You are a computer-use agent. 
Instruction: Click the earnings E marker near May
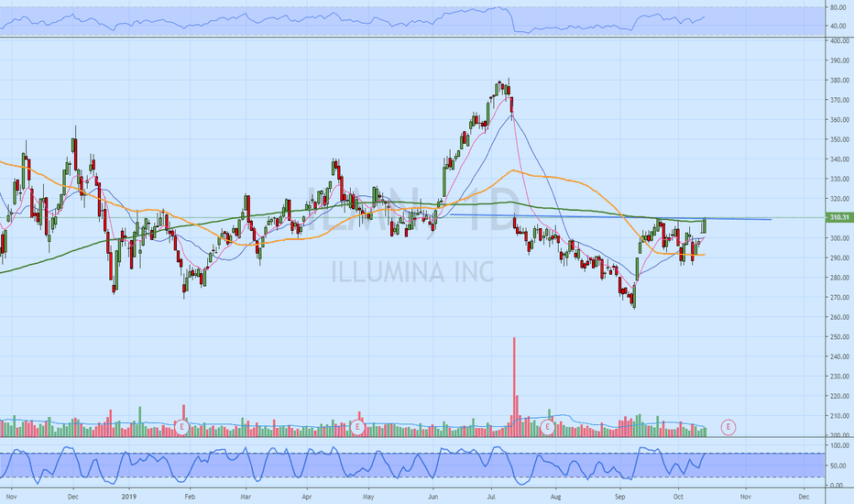tap(357, 427)
